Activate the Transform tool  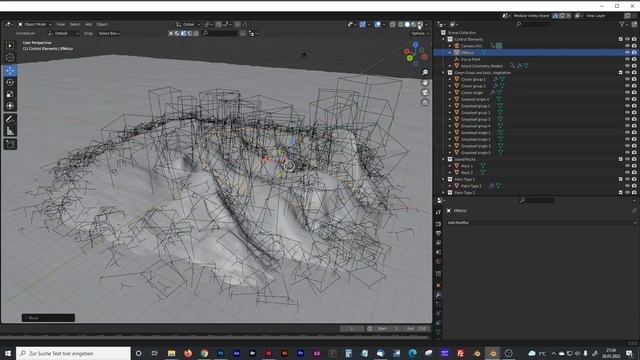click(x=10, y=106)
